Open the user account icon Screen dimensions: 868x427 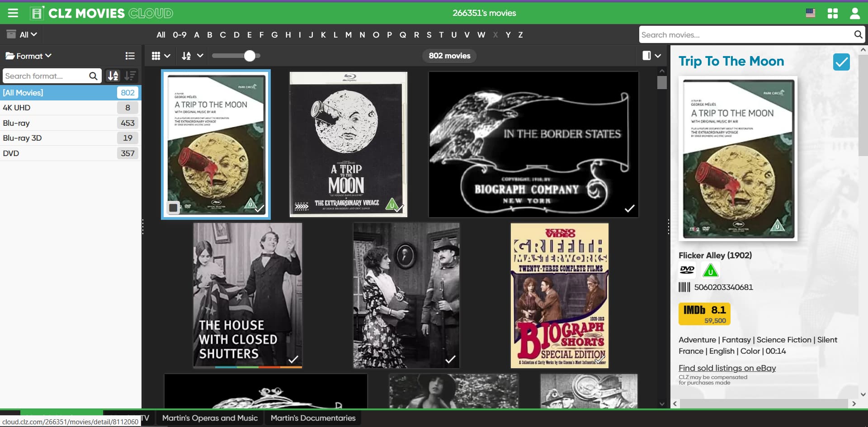[x=854, y=13]
